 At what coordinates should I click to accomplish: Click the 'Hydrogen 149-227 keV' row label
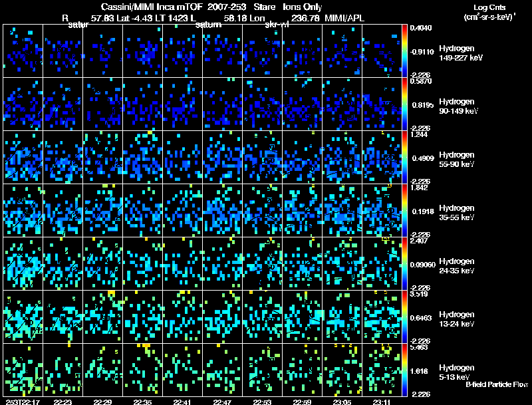click(x=461, y=53)
